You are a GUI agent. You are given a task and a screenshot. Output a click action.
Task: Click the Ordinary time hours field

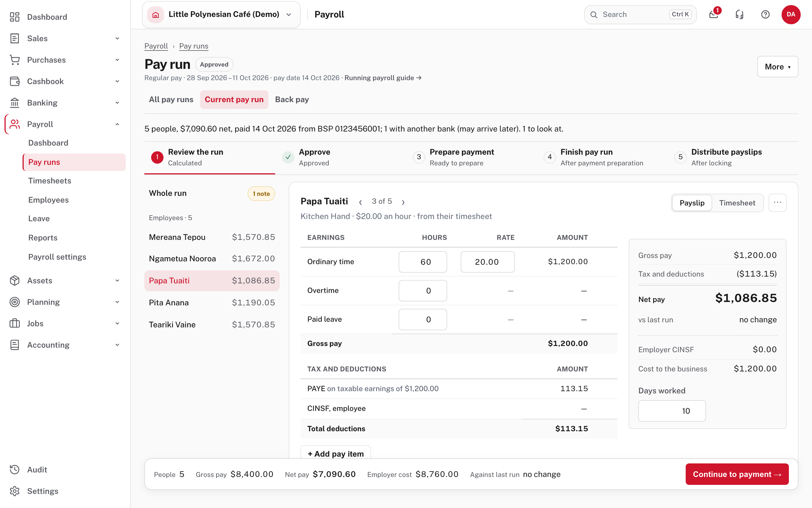pos(423,262)
